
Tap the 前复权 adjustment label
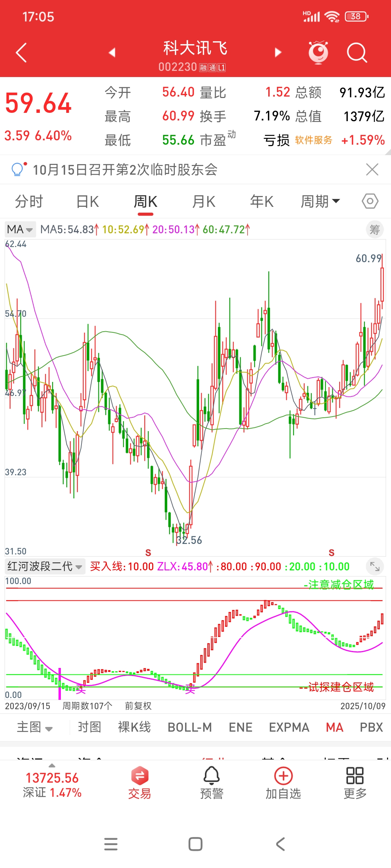[138, 706]
